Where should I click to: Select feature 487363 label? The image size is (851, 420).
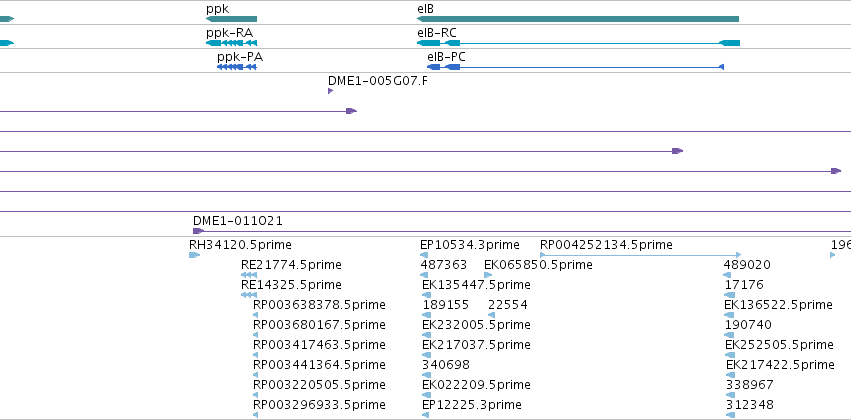[444, 265]
